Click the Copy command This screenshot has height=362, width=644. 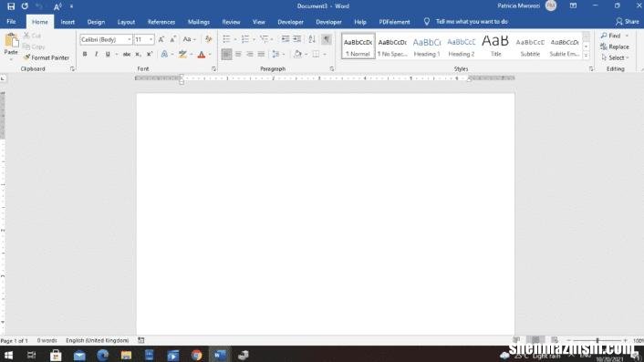34,47
